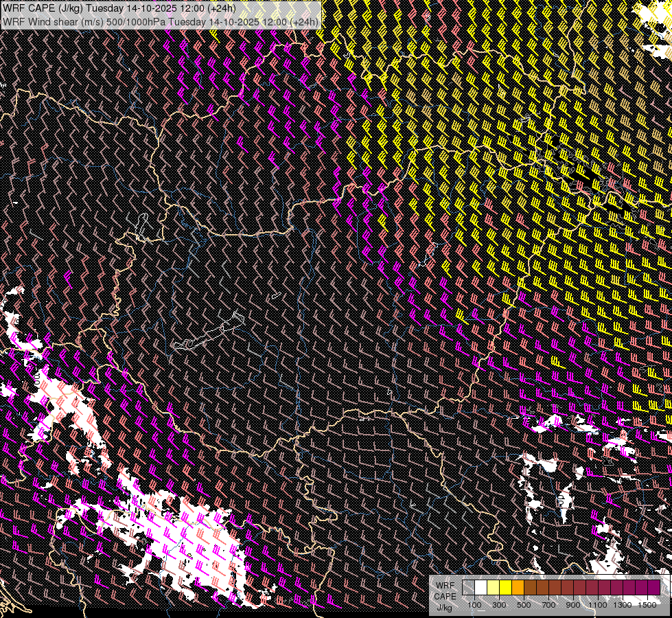Viewport: 672px width, 618px height.
Task: Click the bright yellow CAPE legend swatch
Action: click(x=505, y=588)
